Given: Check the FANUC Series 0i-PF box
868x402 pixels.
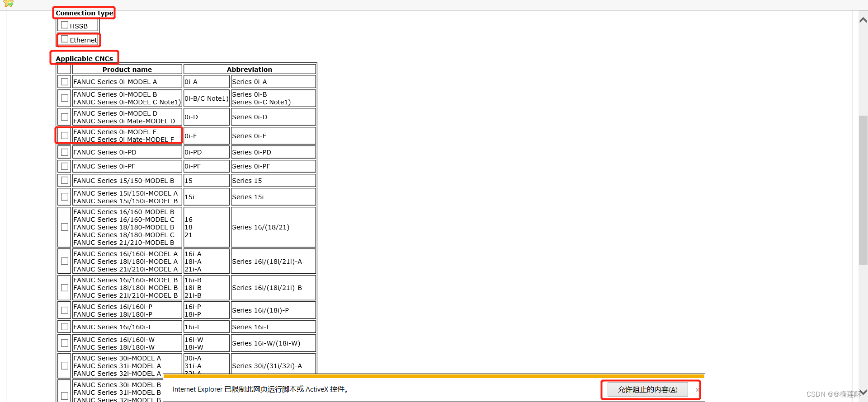Looking at the screenshot, I should coord(65,166).
